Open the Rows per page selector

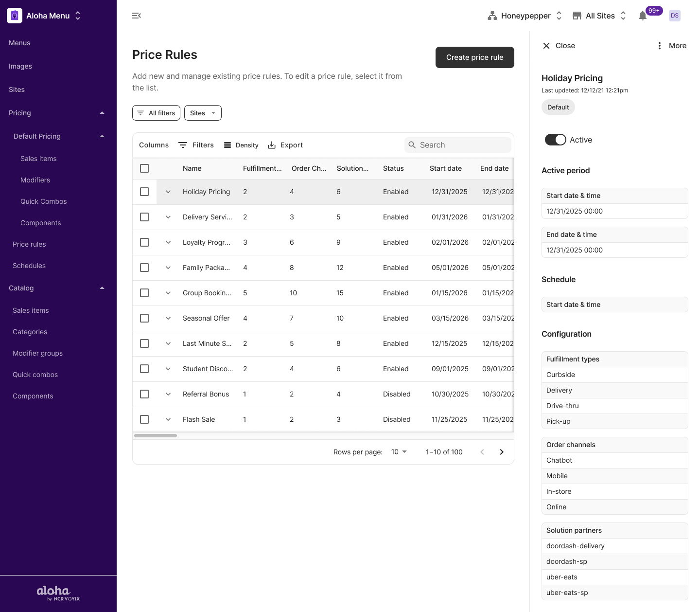[x=398, y=451]
